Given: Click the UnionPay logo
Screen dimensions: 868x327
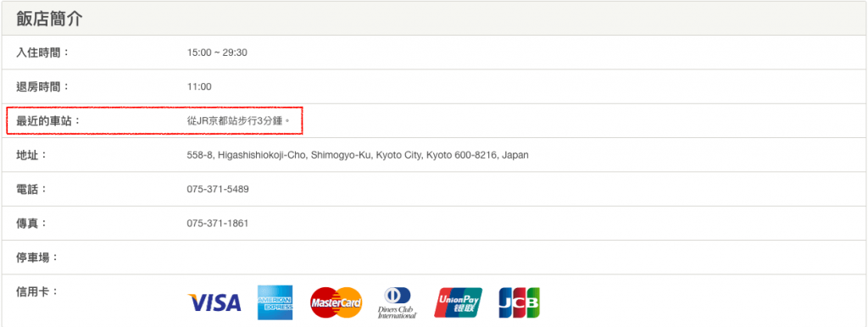Looking at the screenshot, I should (x=458, y=302).
